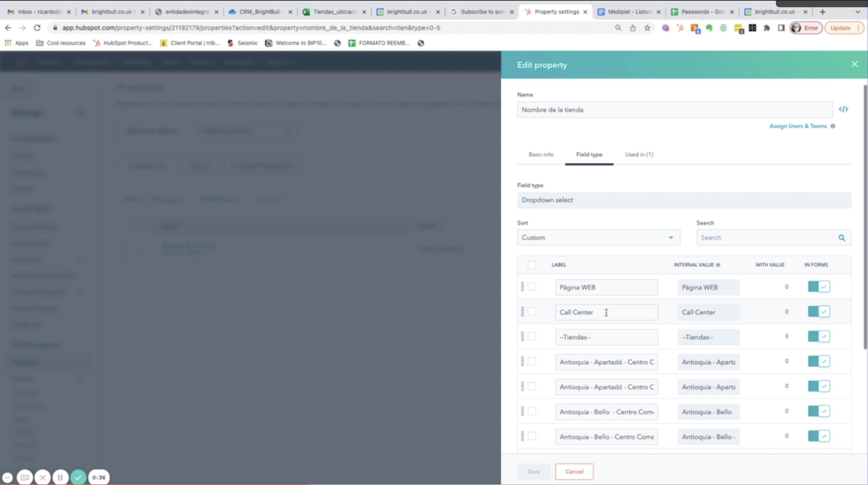Click the browser reload page icon
The width and height of the screenshot is (868, 485).
coord(37,28)
